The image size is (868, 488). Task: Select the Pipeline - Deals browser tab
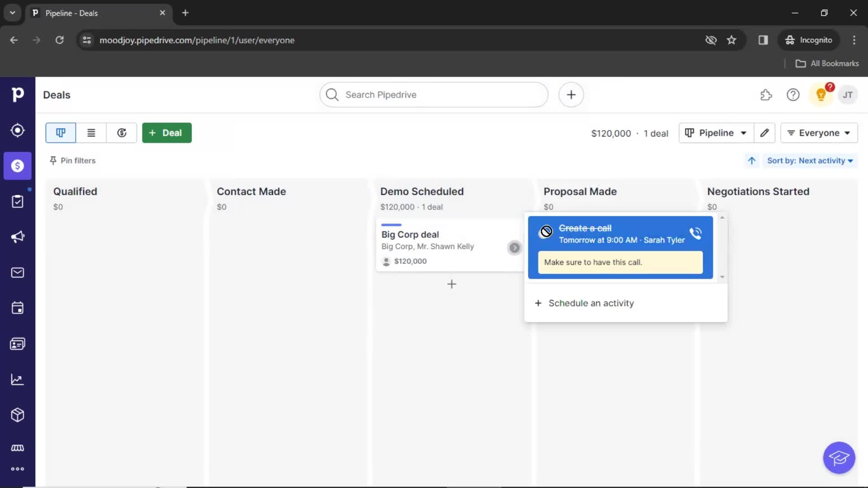(x=99, y=13)
